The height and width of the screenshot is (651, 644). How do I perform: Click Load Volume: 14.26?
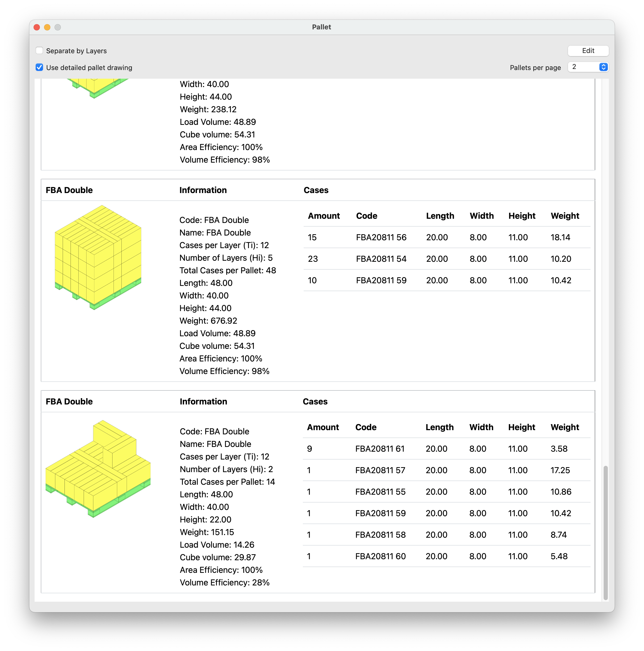pyautogui.click(x=217, y=545)
